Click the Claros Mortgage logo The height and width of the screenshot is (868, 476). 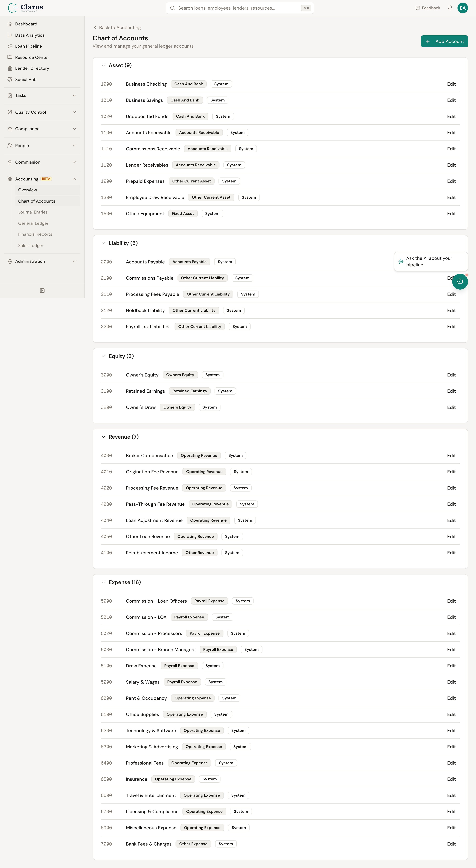[25, 8]
